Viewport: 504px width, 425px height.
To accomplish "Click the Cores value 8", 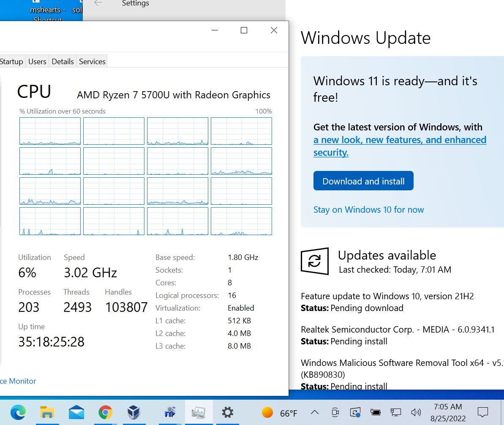I will 230,283.
